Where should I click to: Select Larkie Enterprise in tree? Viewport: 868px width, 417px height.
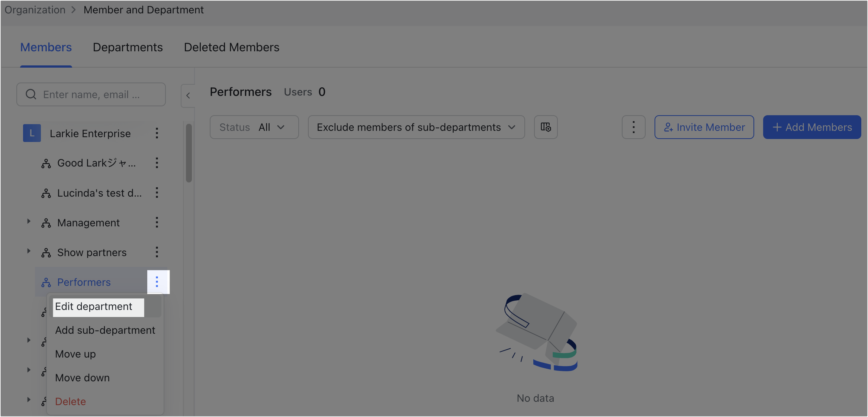point(90,133)
